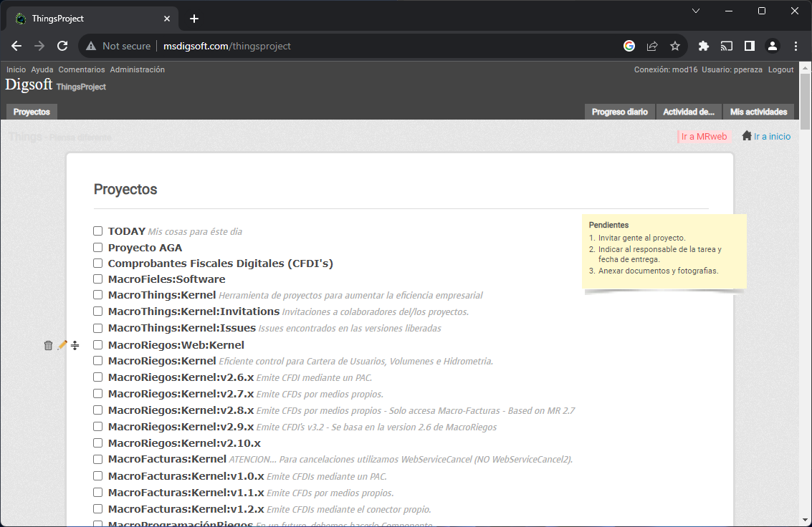Screen dimensions: 812x527
Task: Open the MacroRiegos:Kernel:v2.9.x project
Action: tap(181, 427)
